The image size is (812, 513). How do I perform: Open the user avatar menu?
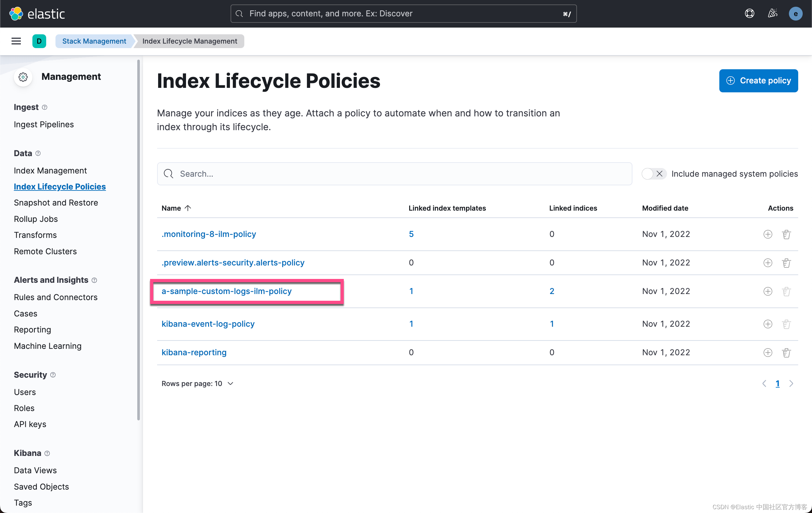point(795,14)
